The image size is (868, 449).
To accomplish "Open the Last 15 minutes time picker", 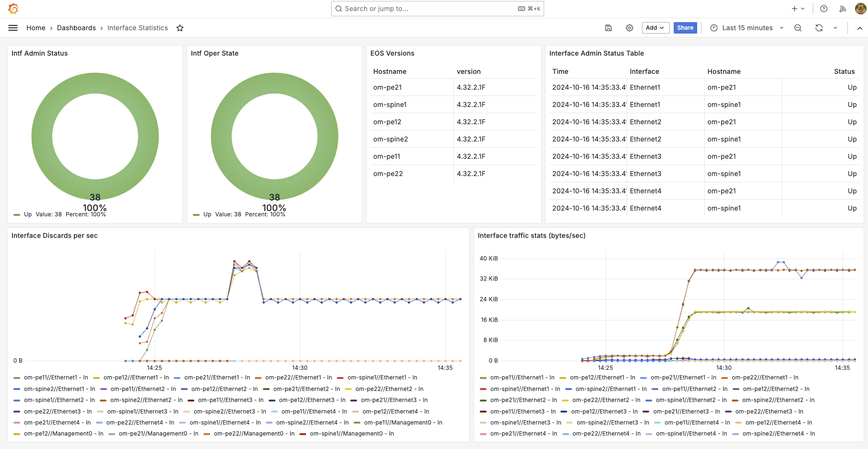I will [x=747, y=28].
